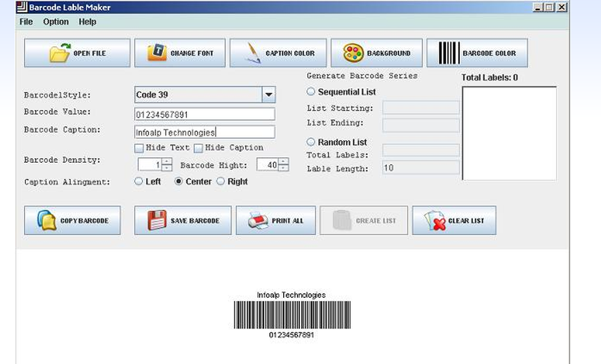The image size is (601, 364).
Task: Click the Barcode Density value field
Action: click(x=150, y=165)
